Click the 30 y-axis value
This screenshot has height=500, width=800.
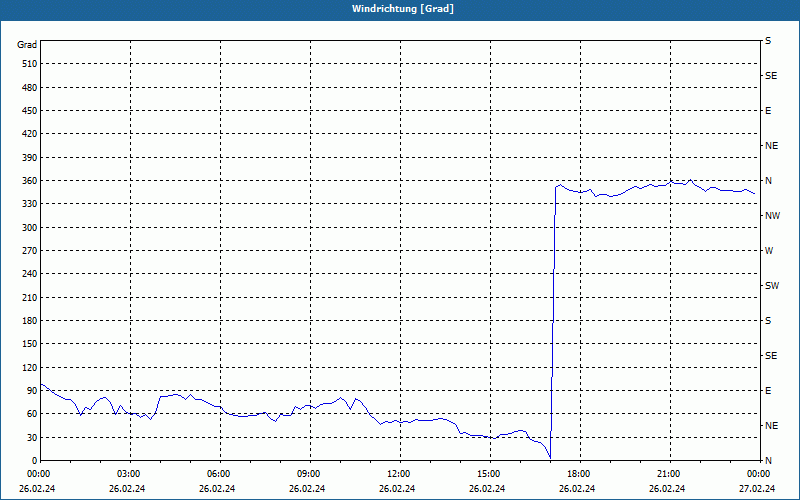point(32,438)
